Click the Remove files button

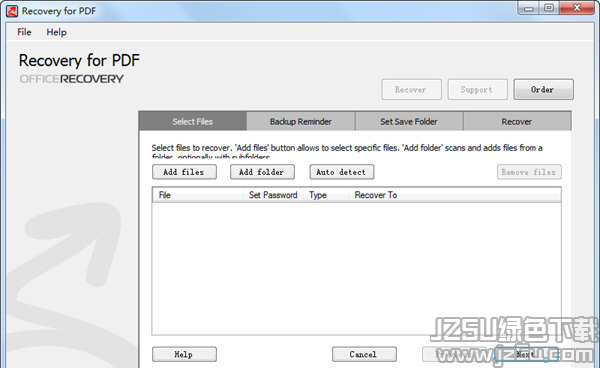(529, 172)
